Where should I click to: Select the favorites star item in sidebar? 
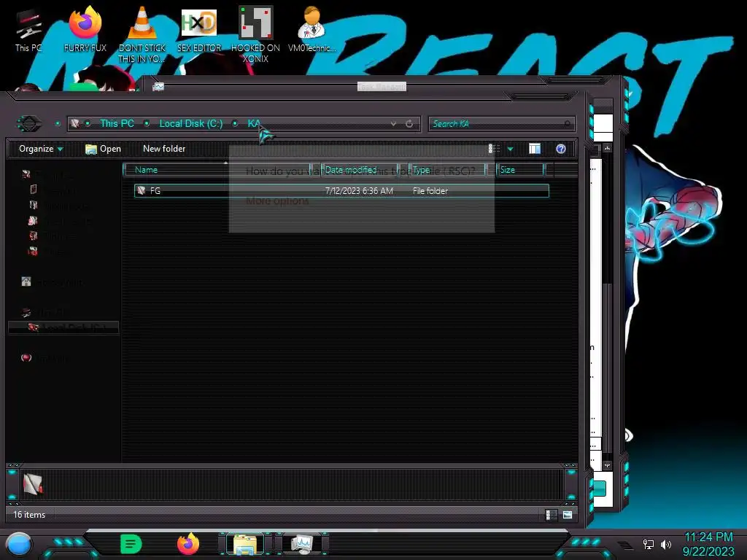27,174
